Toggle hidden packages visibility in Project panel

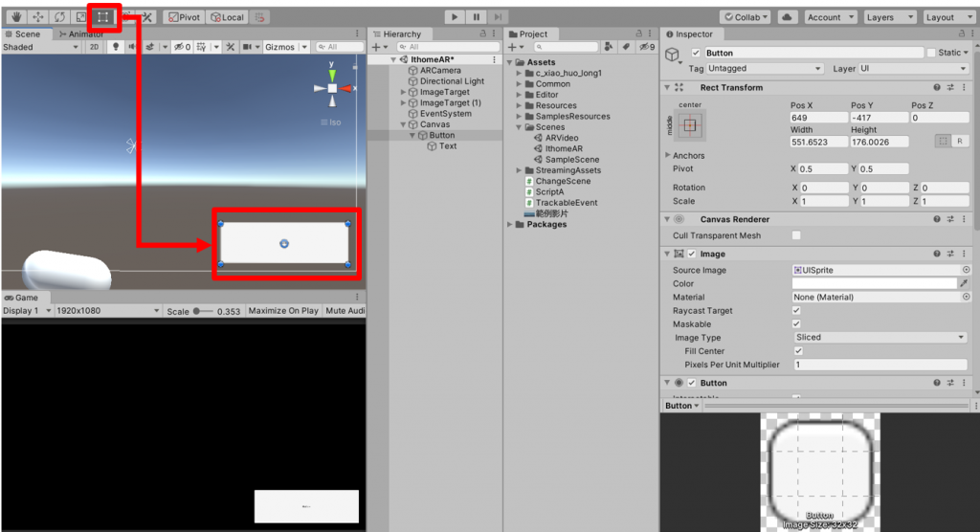coord(647,47)
